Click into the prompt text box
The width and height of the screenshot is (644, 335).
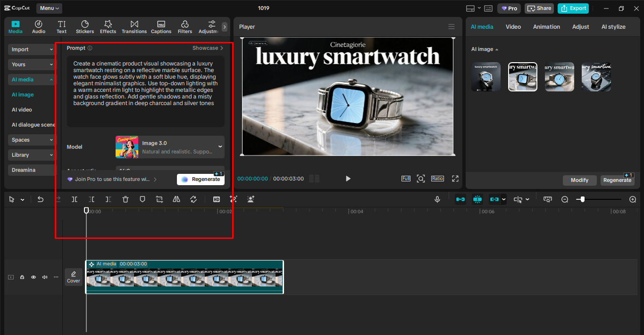point(145,91)
